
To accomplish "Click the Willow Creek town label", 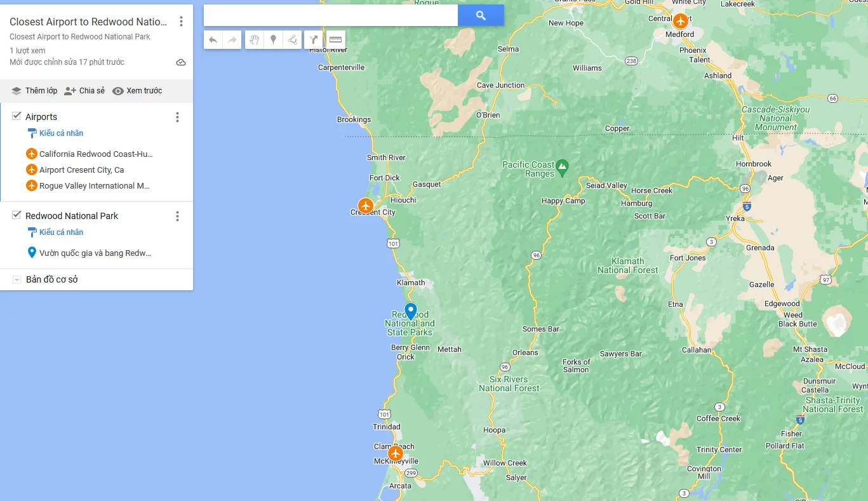I will tap(505, 463).
